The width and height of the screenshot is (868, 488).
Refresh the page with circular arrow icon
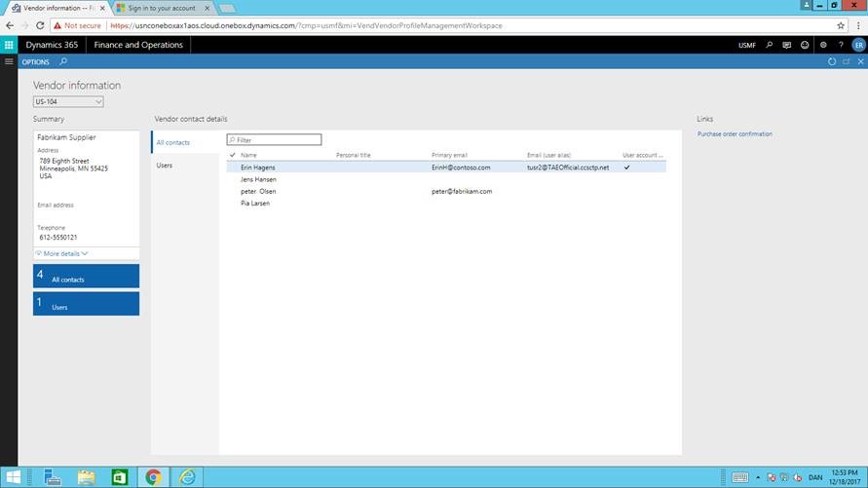(831, 61)
